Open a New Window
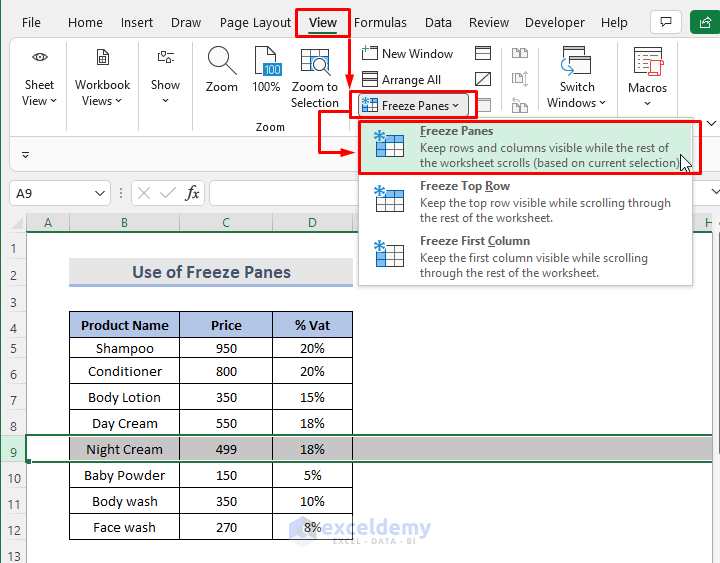Screen dimensions: 720x563 (407, 53)
